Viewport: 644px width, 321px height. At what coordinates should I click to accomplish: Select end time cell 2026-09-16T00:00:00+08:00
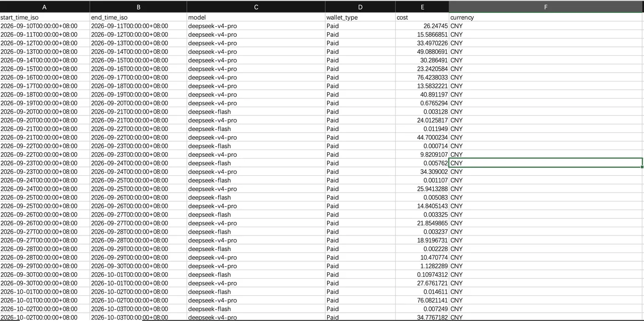[138, 69]
